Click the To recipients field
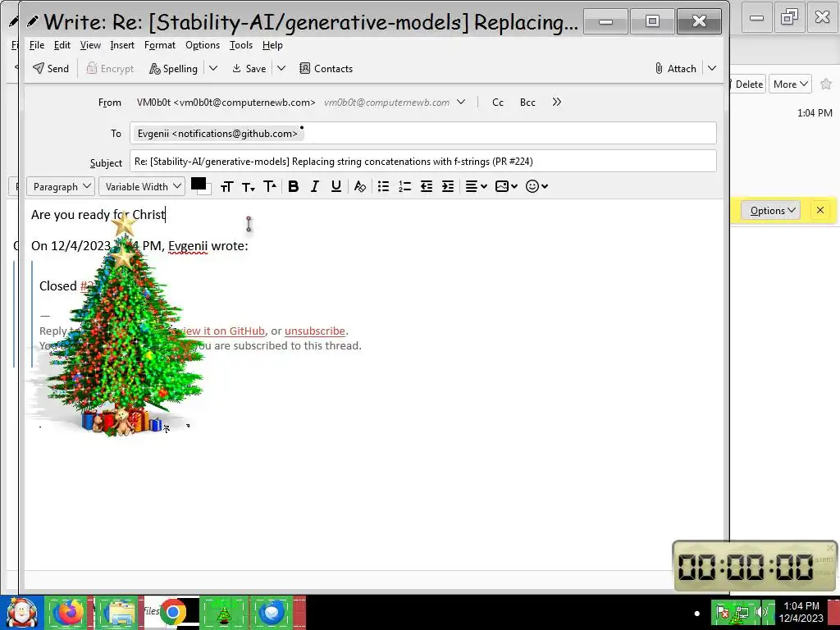 click(x=422, y=133)
